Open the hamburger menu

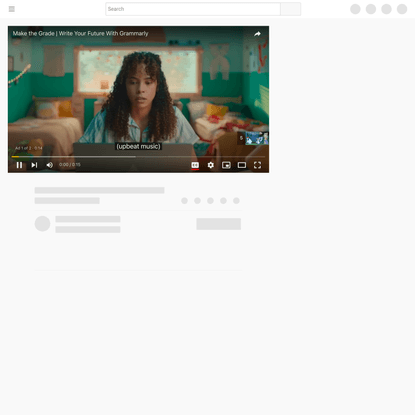(x=12, y=9)
